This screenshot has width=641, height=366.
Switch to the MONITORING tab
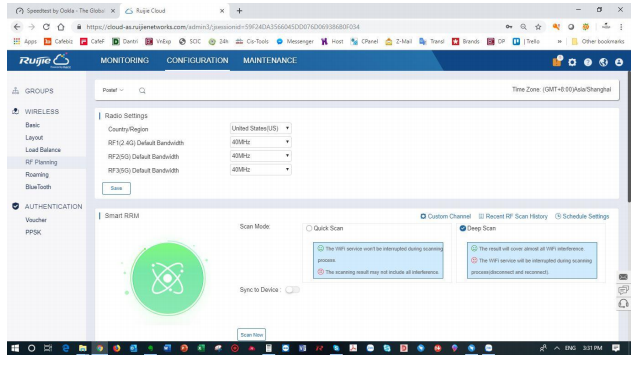click(125, 61)
